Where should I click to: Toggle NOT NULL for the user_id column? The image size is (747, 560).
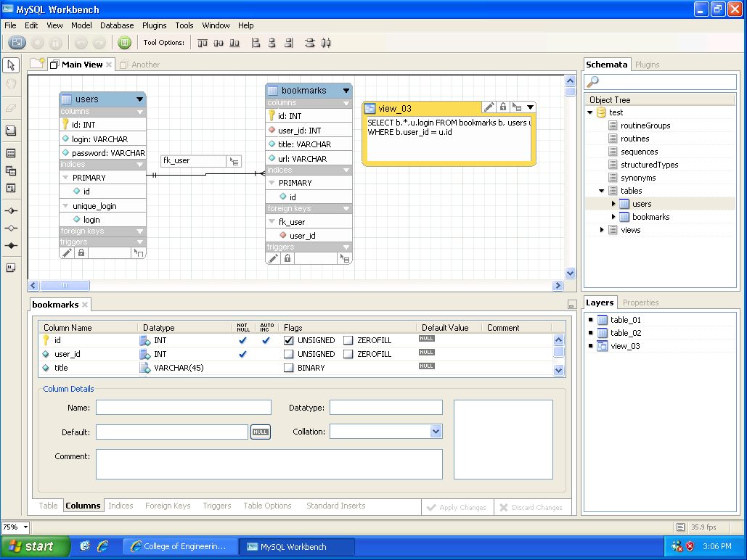pyautogui.click(x=243, y=354)
